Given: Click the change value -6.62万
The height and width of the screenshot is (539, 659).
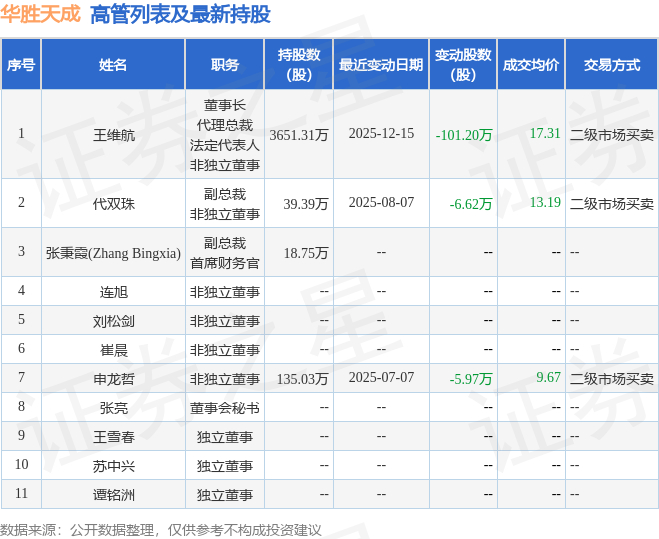Looking at the screenshot, I should click(x=471, y=204).
